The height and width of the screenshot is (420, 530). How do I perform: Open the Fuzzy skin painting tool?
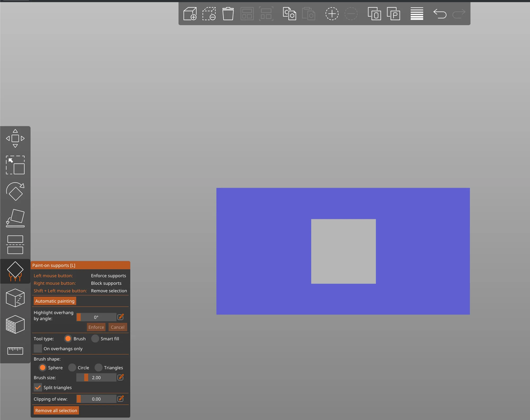15,324
